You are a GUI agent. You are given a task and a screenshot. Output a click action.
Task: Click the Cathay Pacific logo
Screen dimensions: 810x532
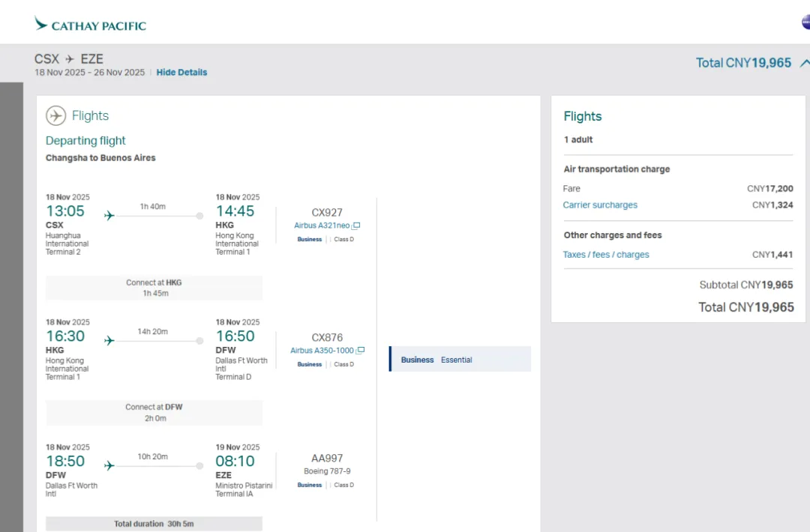tap(90, 25)
